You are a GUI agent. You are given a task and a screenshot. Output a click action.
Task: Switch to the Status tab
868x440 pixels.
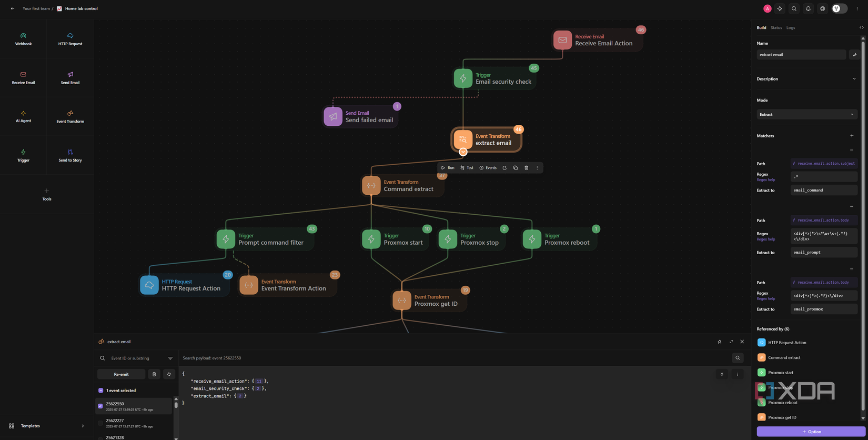coord(776,27)
